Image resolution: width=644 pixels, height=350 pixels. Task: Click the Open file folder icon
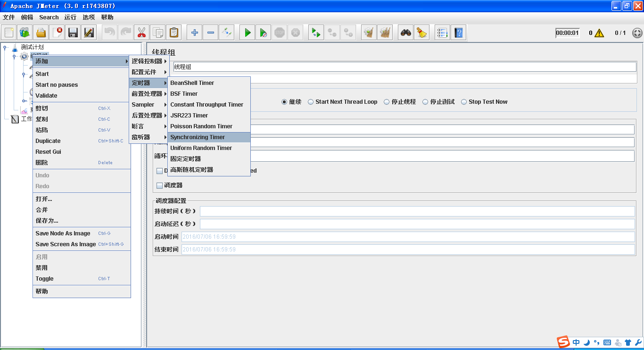(x=41, y=33)
